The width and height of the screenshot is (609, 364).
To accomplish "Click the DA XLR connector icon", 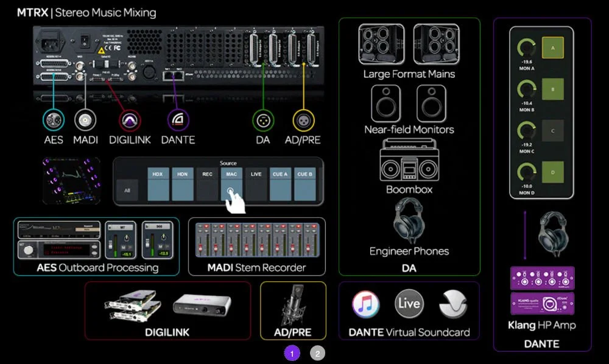I will (263, 121).
